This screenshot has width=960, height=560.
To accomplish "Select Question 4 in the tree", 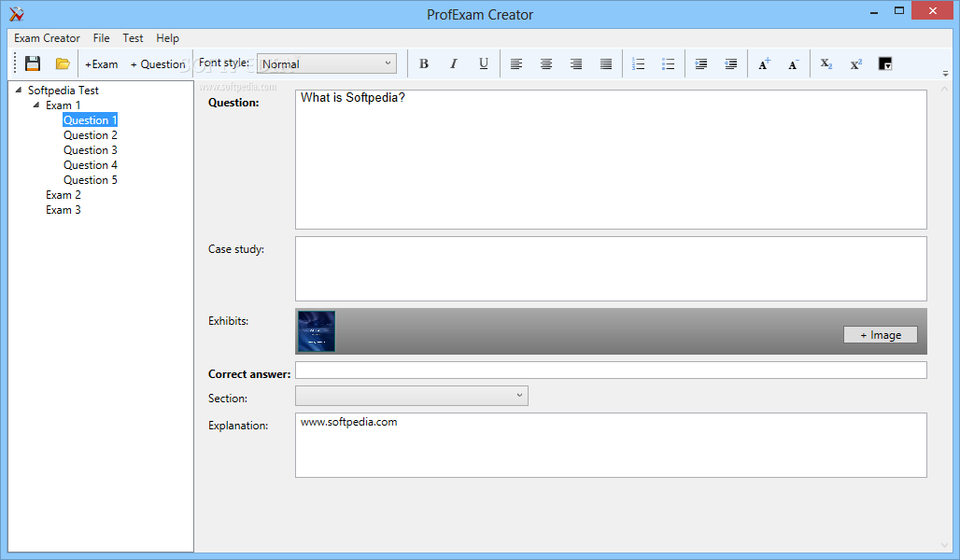I will pos(90,164).
